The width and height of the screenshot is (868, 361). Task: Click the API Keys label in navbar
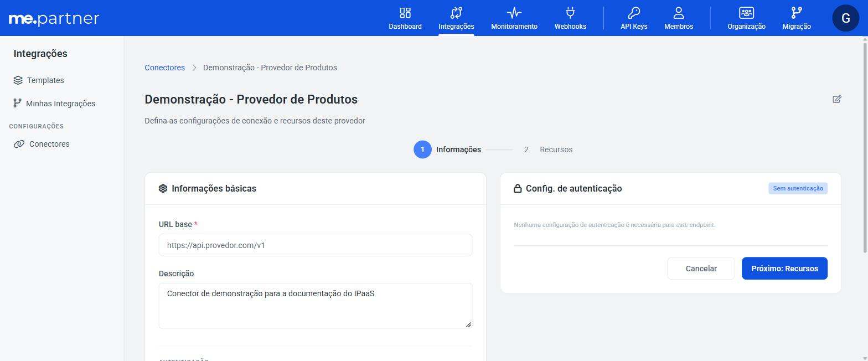tap(634, 27)
